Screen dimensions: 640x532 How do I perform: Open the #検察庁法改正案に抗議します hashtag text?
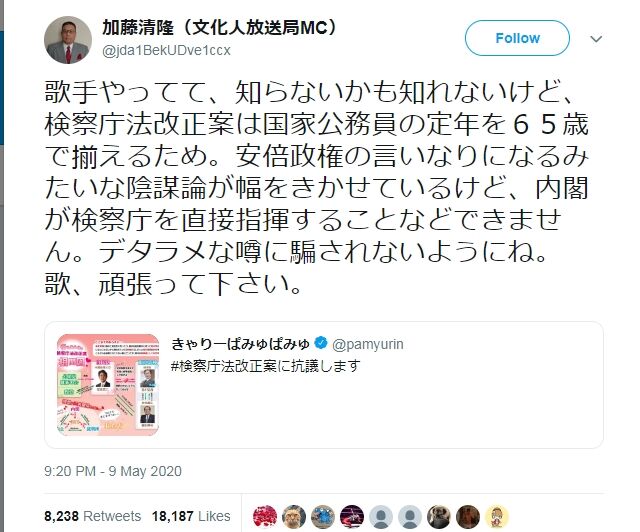point(265,366)
